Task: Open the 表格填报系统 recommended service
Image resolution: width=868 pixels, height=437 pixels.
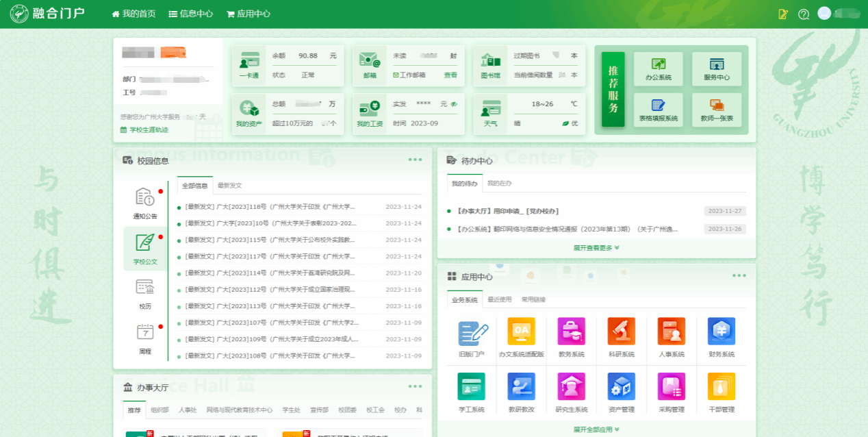Action: tap(659, 110)
